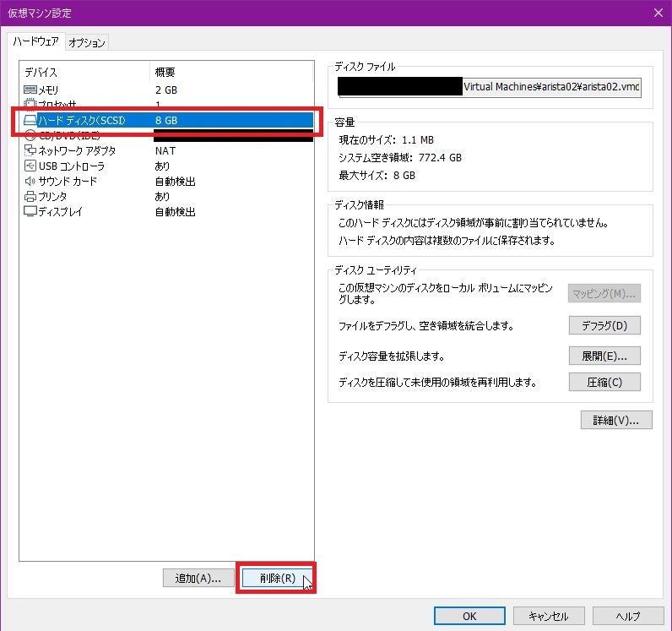This screenshot has width=672, height=631.
Task: Confirm with the OK button
Action: pyautogui.click(x=469, y=616)
